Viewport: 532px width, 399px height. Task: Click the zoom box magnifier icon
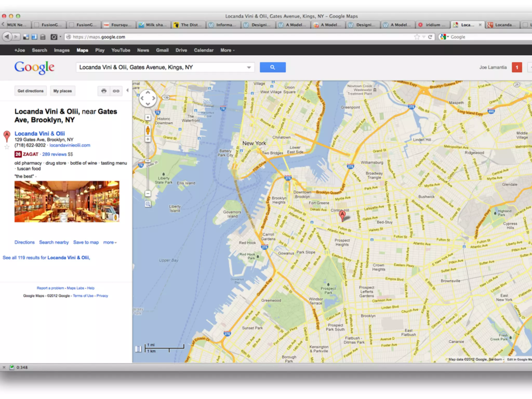[148, 204]
